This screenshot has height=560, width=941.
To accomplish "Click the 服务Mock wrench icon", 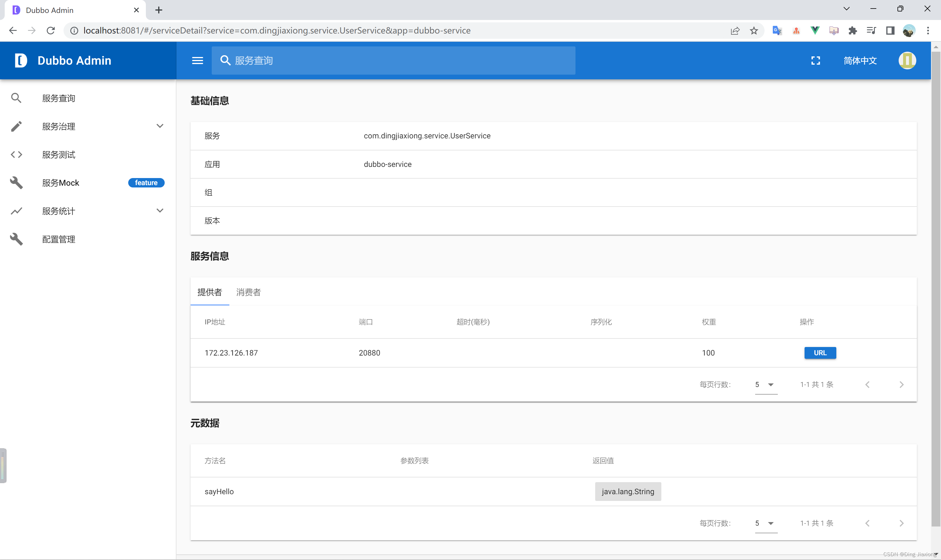I will 16,183.
